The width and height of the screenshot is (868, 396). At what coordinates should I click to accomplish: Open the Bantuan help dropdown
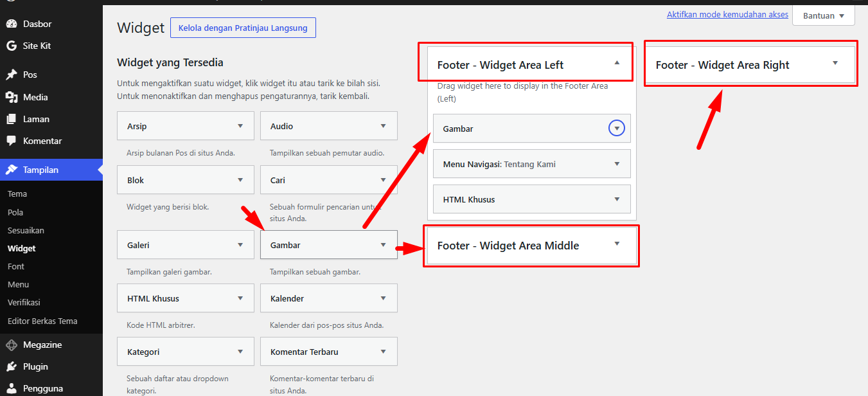pyautogui.click(x=824, y=15)
